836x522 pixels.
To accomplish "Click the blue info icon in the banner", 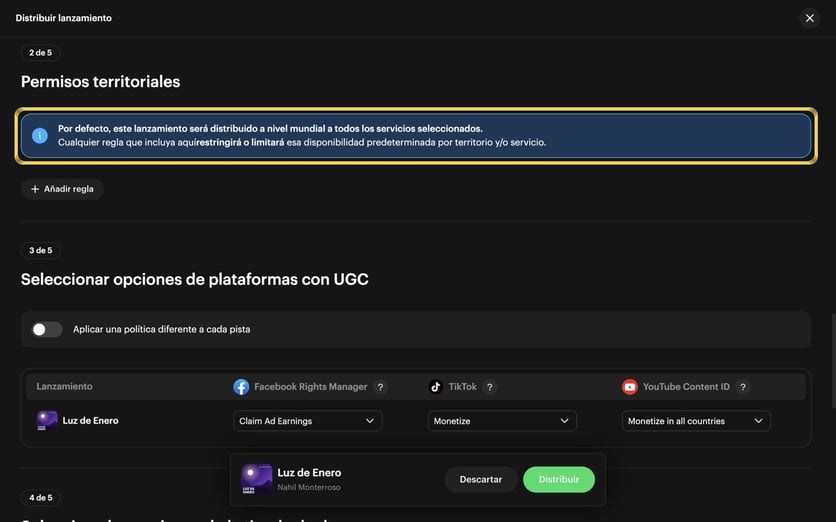I will [39, 135].
